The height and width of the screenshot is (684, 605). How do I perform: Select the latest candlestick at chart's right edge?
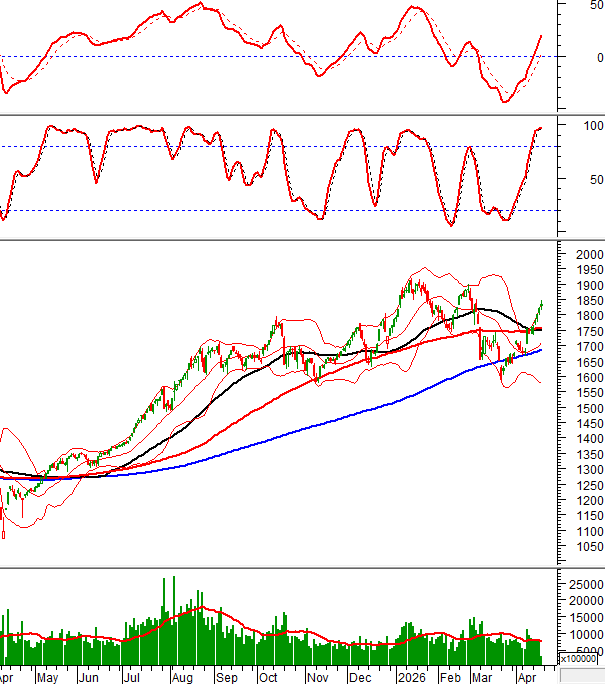pyautogui.click(x=541, y=304)
